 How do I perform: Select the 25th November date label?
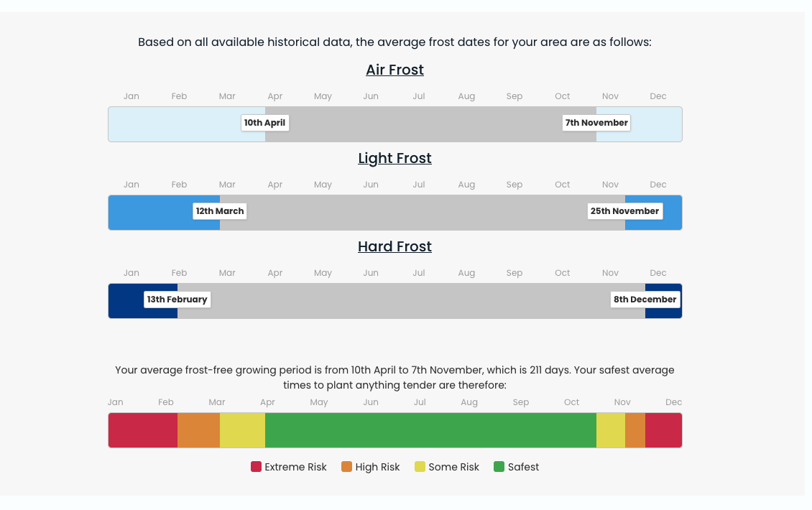coord(624,211)
